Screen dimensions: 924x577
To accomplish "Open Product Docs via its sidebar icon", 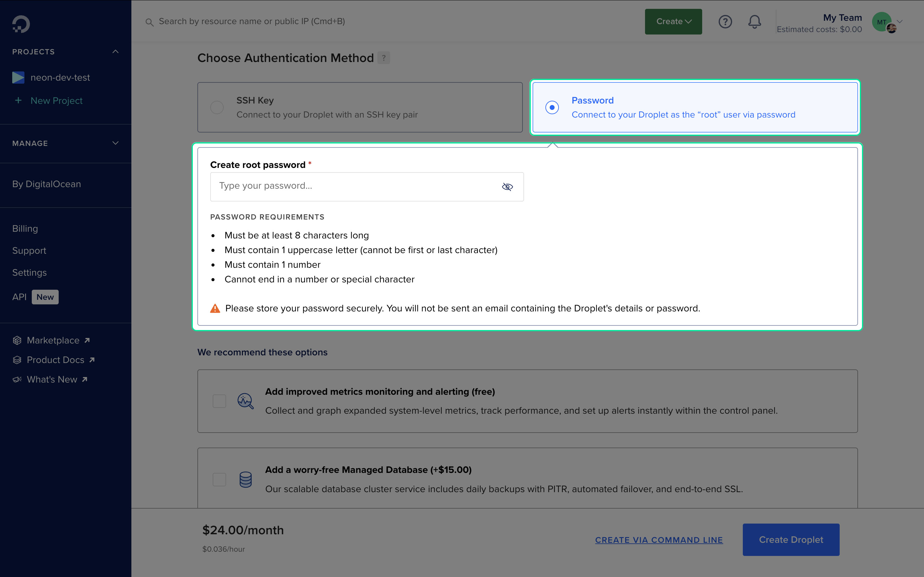I will pyautogui.click(x=17, y=360).
